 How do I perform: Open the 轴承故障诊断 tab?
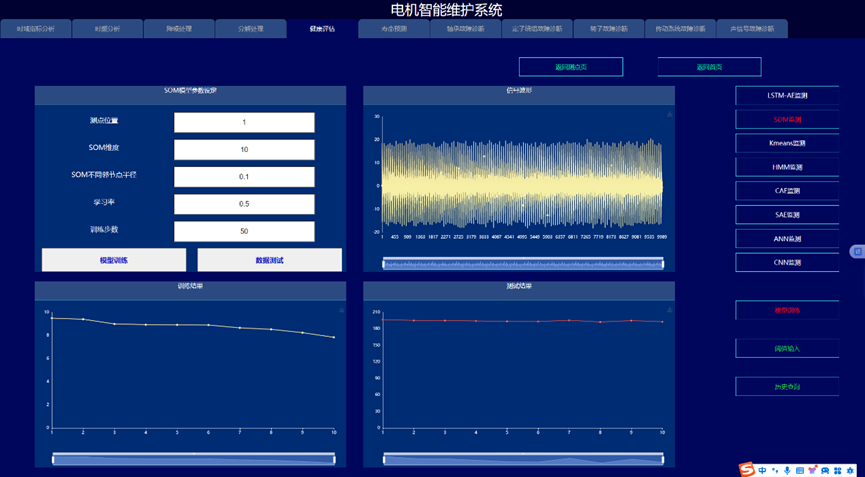(x=465, y=29)
